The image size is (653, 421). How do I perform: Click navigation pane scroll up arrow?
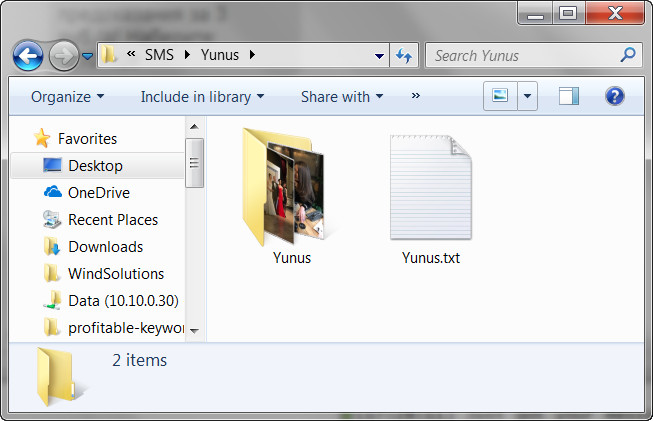point(194,127)
